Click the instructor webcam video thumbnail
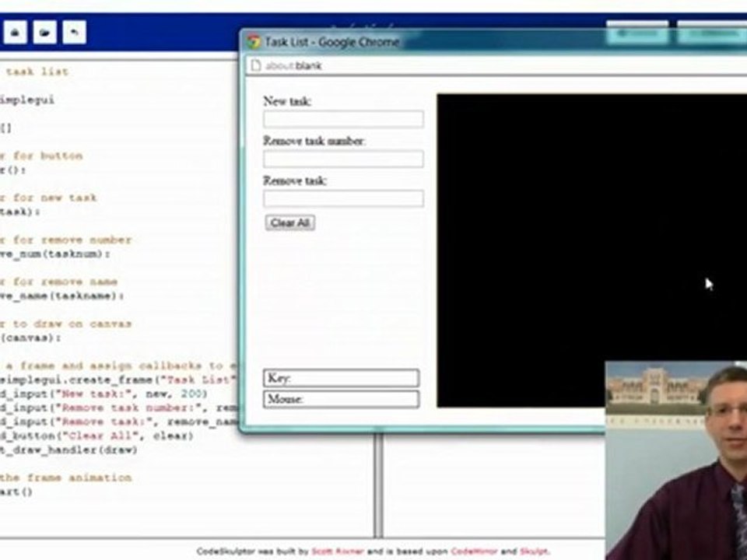Viewport: 747px width, 560px height. 676,460
